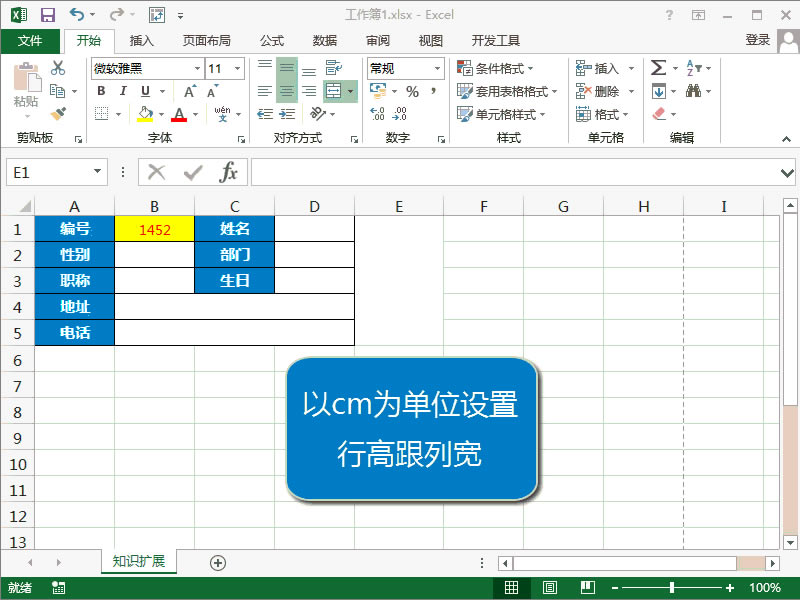The image size is (800, 600).
Task: Click the 登录 sign-in link
Action: (757, 41)
